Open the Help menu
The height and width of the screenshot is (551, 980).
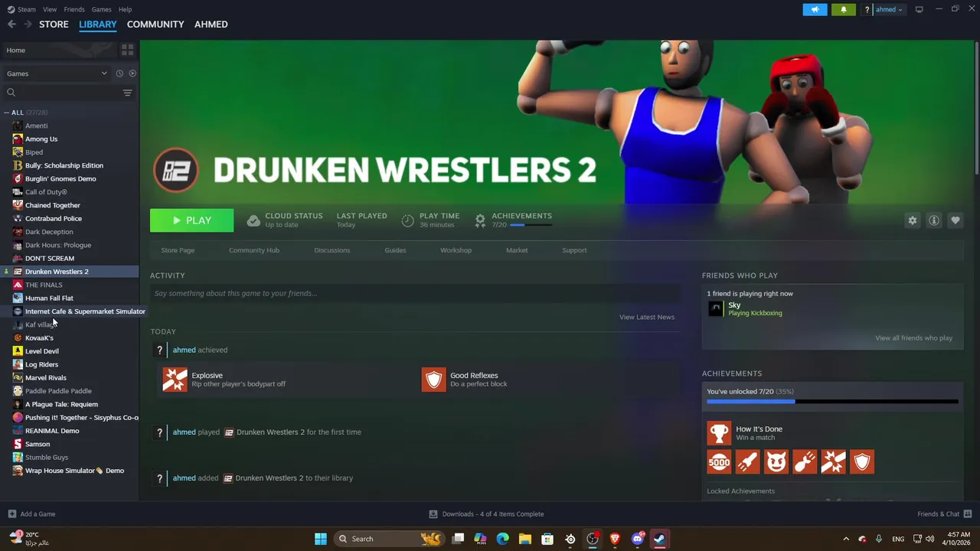point(125,9)
